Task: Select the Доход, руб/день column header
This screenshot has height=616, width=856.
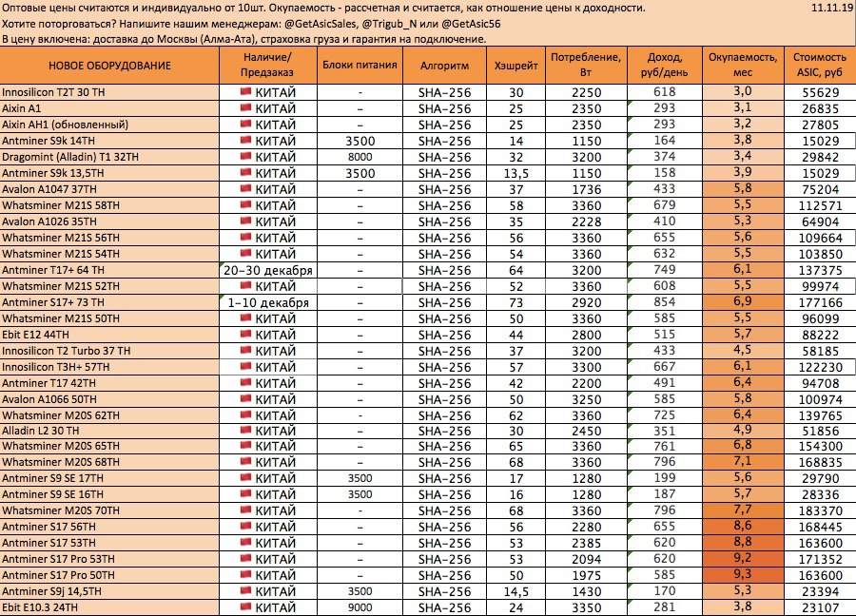Action: tap(665, 66)
